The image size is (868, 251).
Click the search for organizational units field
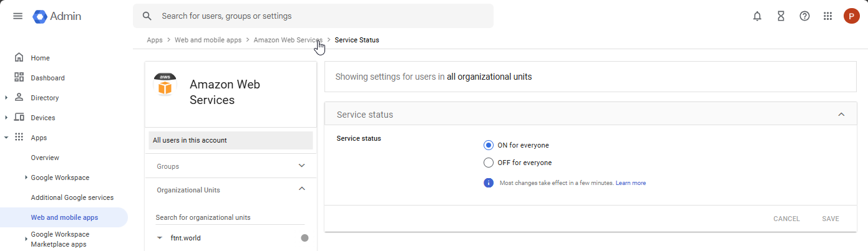[230, 217]
